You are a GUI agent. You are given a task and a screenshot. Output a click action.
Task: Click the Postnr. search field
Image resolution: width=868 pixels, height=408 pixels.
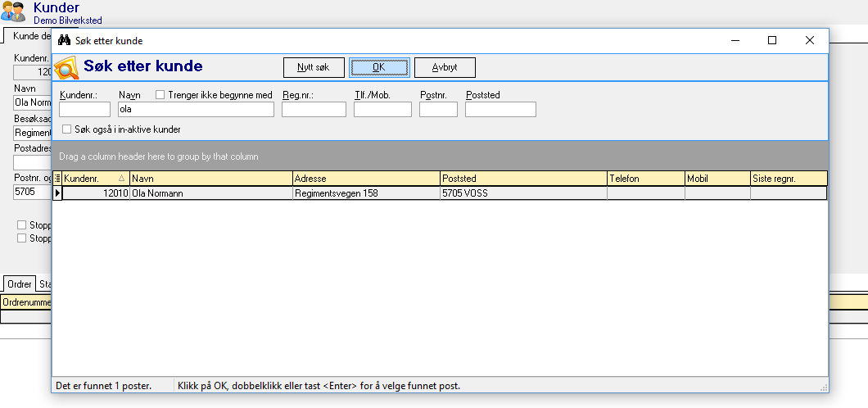click(x=438, y=110)
